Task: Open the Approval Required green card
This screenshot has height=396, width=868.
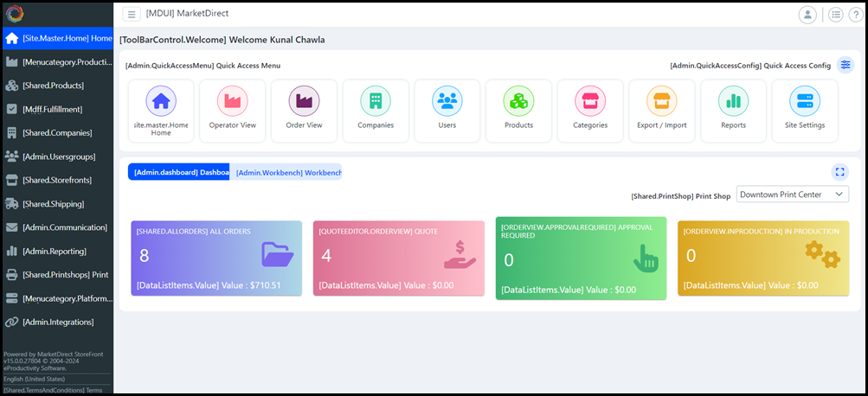Action: [x=581, y=258]
